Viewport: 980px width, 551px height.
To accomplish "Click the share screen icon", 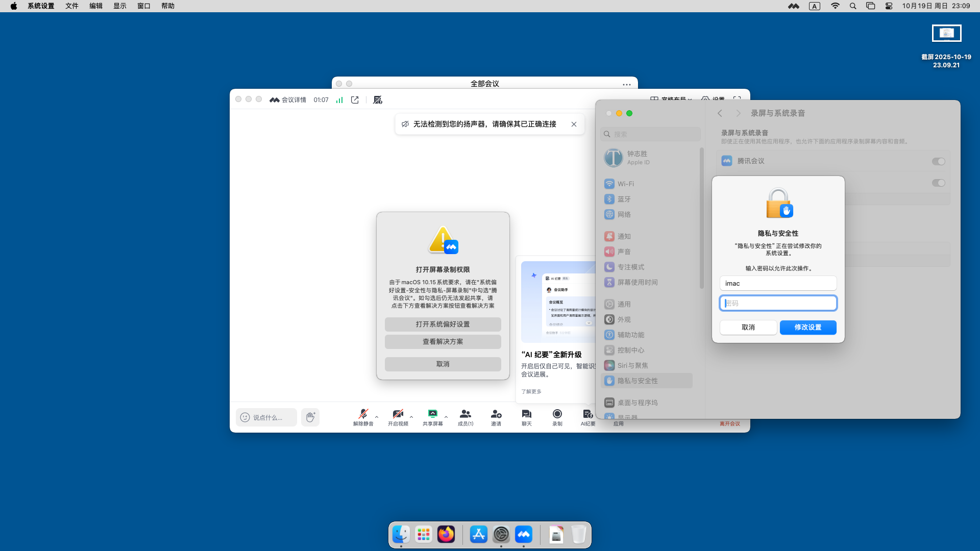I will (432, 414).
